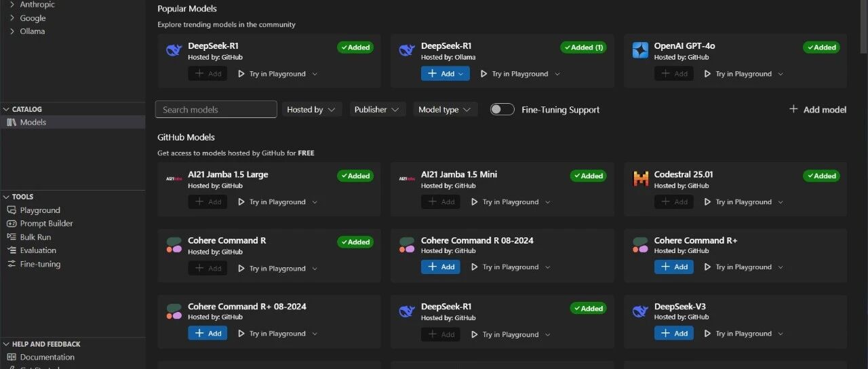The width and height of the screenshot is (868, 369).
Task: Click play icon on DeepSeek-V3 card
Action: [707, 334]
